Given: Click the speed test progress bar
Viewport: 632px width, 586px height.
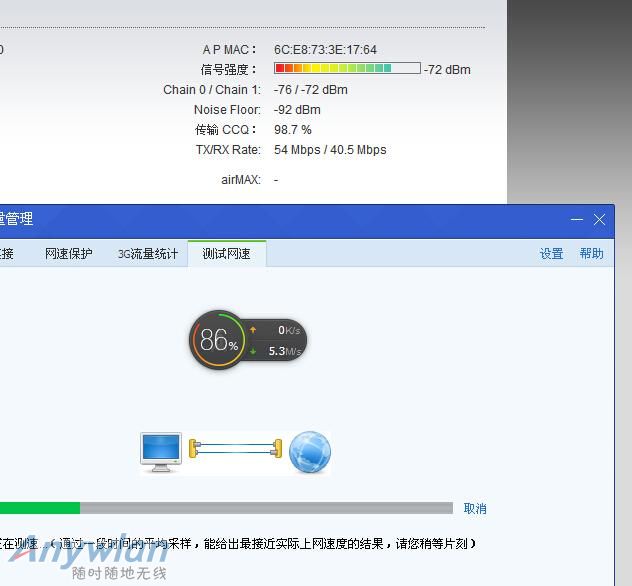Looking at the screenshot, I should coord(227,508).
